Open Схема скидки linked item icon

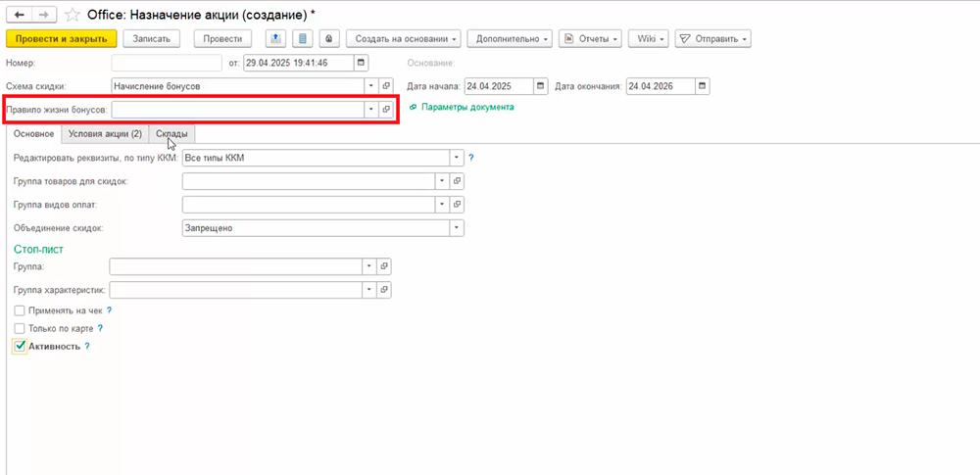386,86
